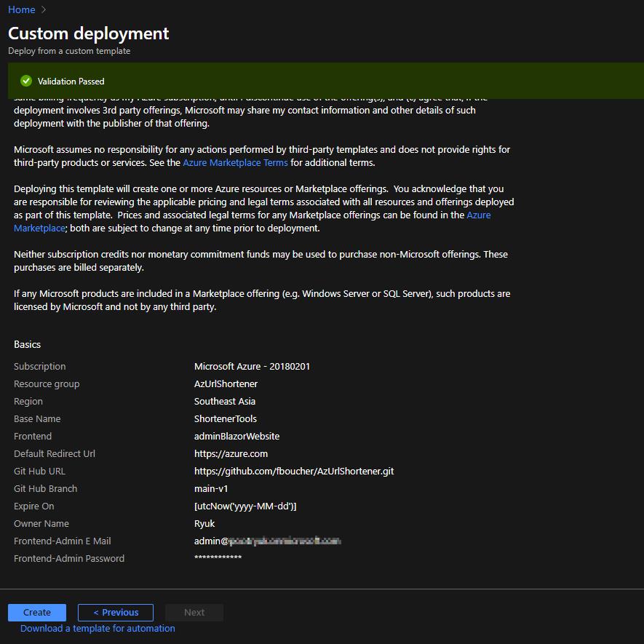Click the green Validation Passed checkmark icon
The image size is (644, 644).
click(26, 81)
